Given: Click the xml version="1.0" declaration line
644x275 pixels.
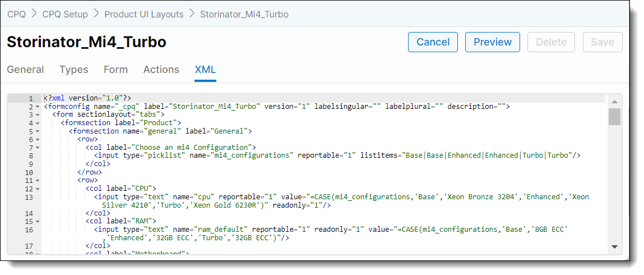Looking at the screenshot, I should pos(87,98).
